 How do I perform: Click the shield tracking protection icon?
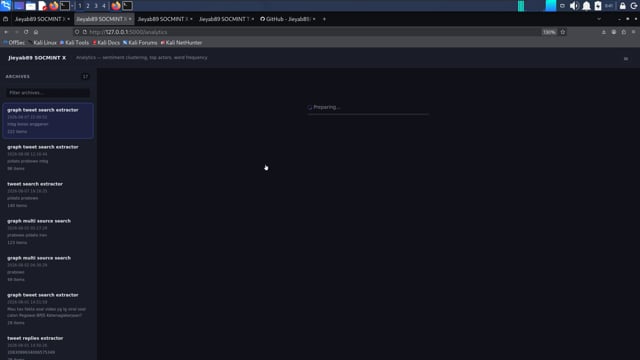[x=77, y=32]
